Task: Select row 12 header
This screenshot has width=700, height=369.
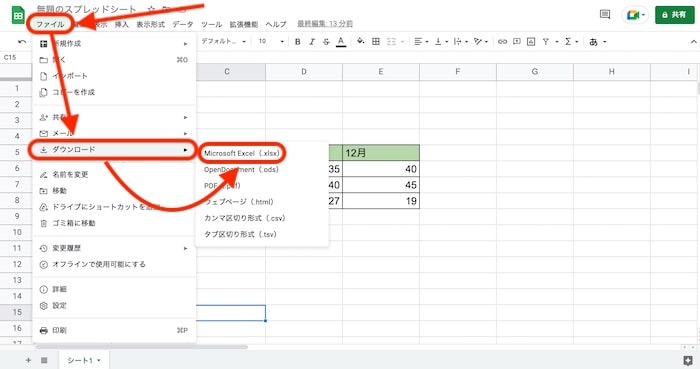Action: [17, 264]
